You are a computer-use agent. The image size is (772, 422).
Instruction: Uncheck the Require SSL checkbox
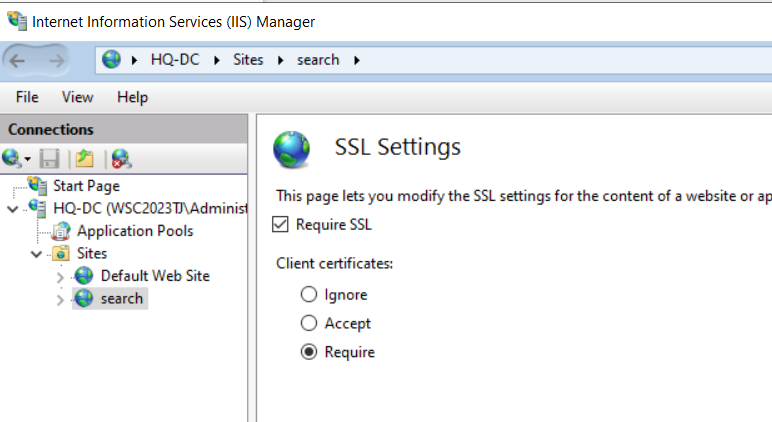[280, 225]
